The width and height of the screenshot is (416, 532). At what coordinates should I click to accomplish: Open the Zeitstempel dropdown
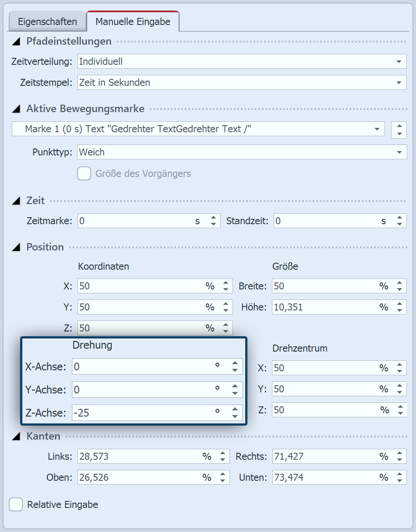point(398,82)
